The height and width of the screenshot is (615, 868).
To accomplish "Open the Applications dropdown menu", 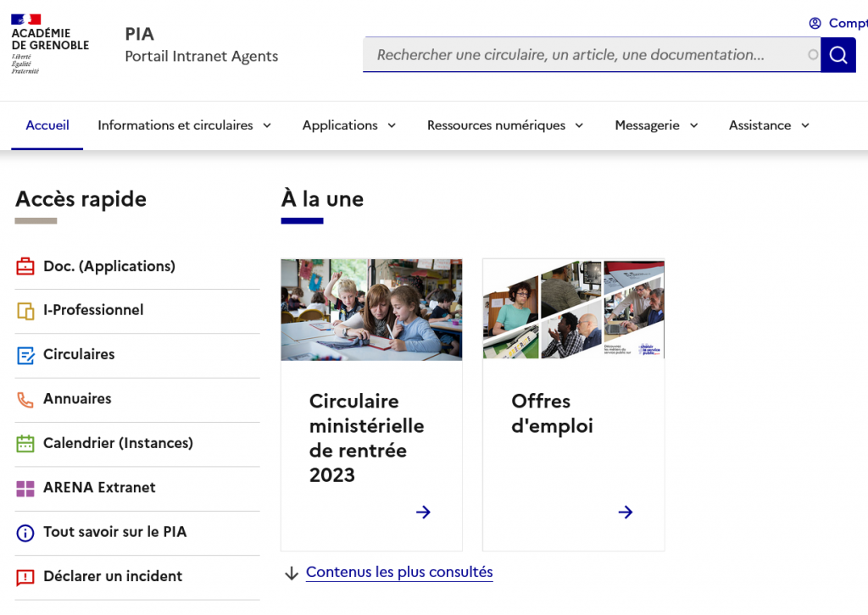I will (348, 125).
